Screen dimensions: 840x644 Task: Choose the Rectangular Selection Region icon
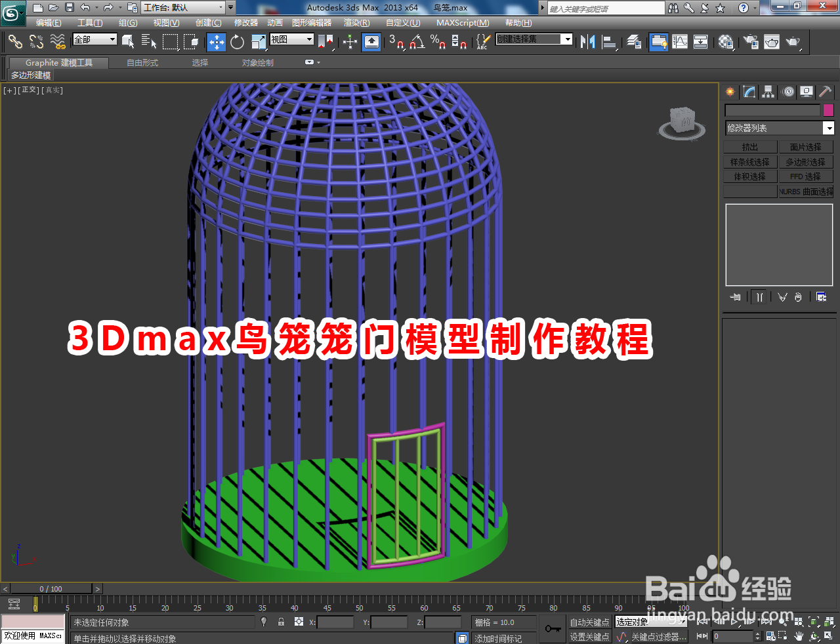click(x=170, y=42)
